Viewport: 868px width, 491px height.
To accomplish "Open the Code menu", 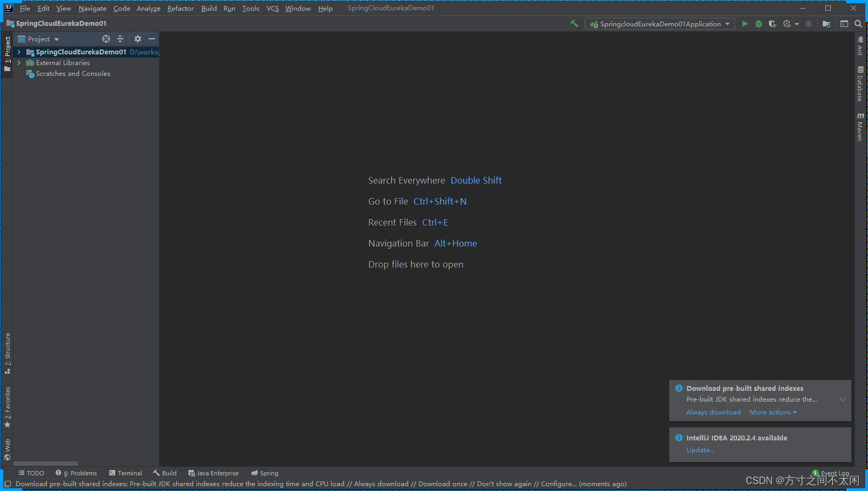I will pyautogui.click(x=122, y=8).
